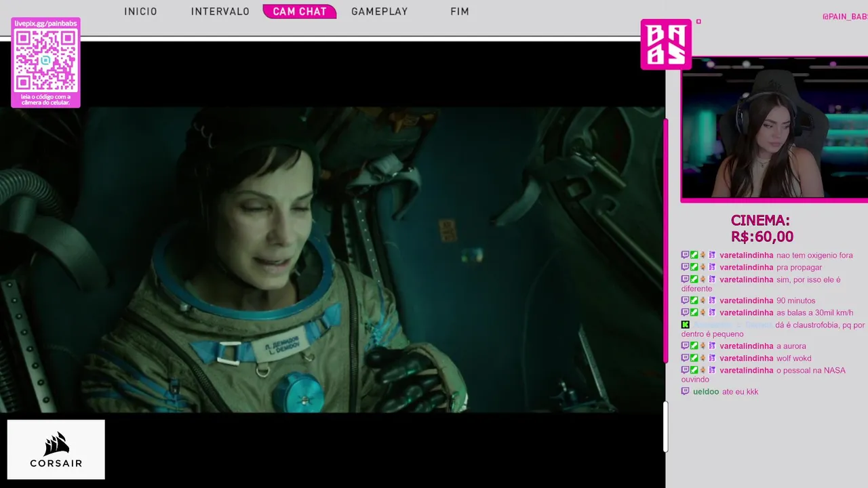The height and width of the screenshot is (488, 868).
Task: Select the highlighted CAM CHAT tab
Action: [x=300, y=12]
